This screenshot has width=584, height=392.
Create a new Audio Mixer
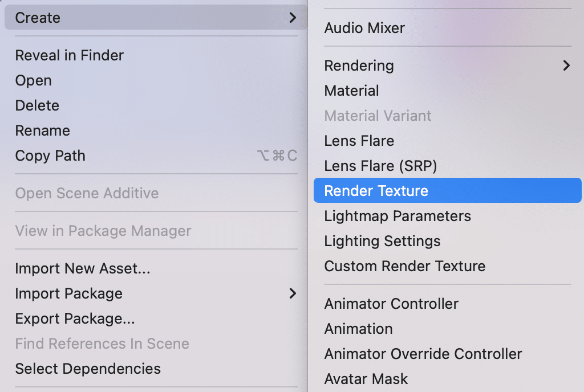pyautogui.click(x=364, y=28)
